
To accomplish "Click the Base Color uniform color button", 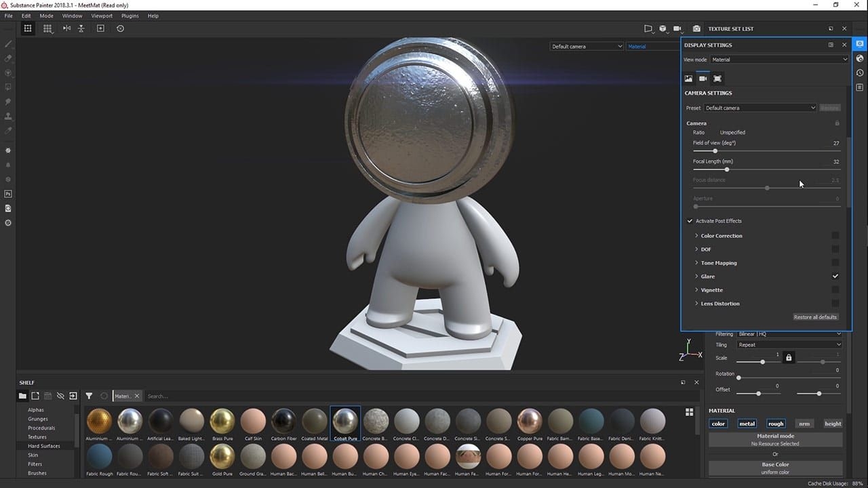I will [776, 468].
